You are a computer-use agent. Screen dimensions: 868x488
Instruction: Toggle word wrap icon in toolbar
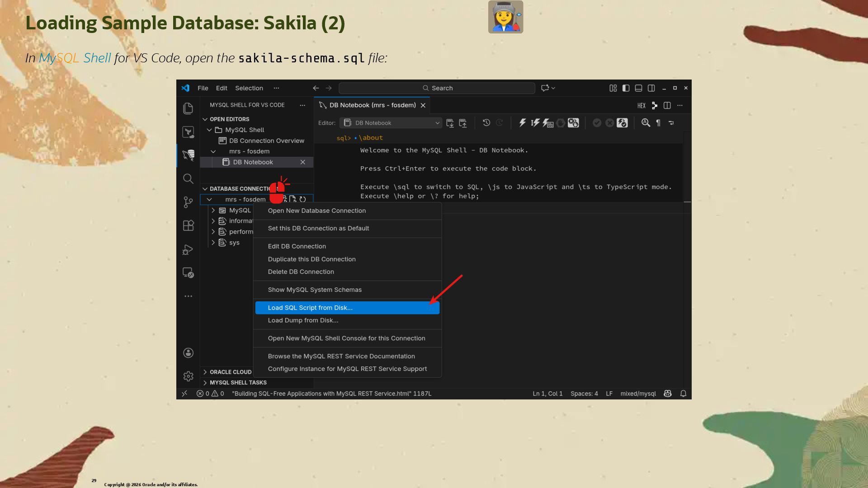coord(671,123)
